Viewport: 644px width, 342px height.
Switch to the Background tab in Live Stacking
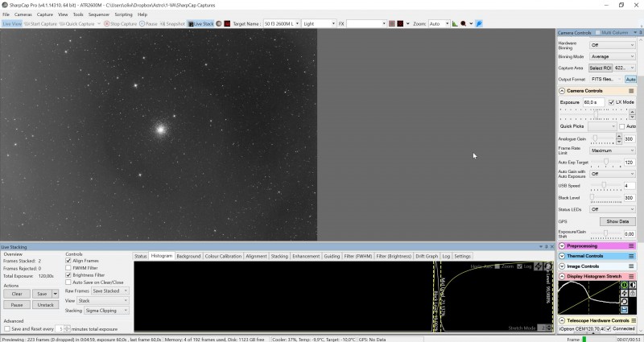click(x=188, y=256)
